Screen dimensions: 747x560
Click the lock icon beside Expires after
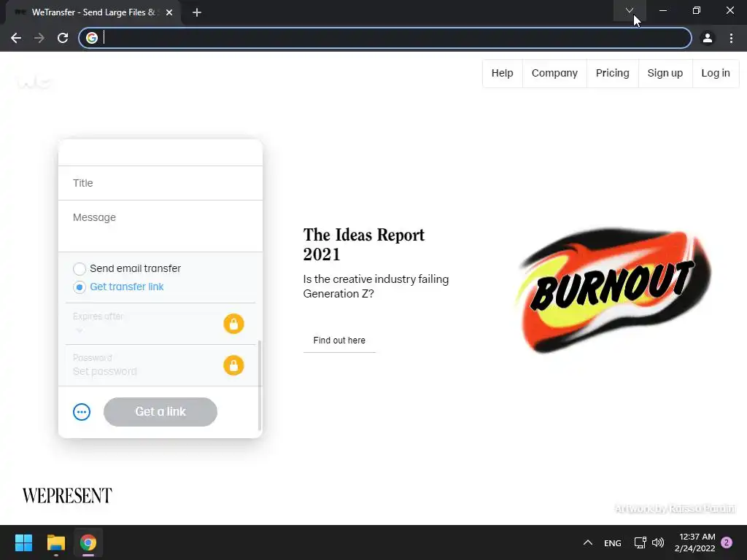click(233, 324)
